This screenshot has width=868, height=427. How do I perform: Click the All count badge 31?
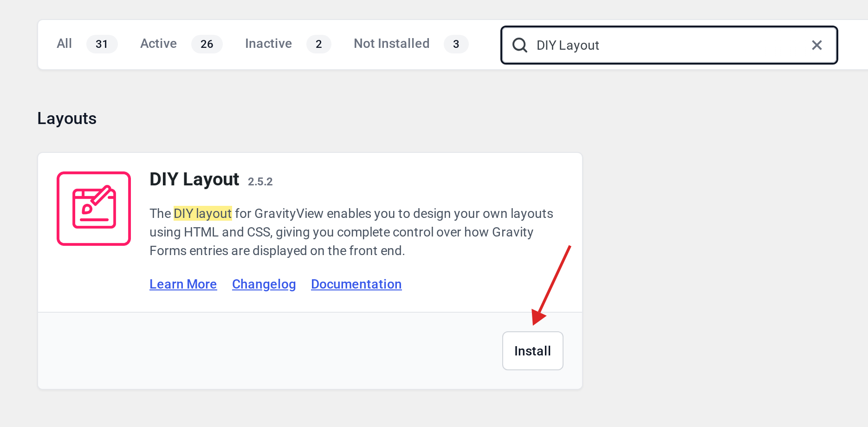click(102, 44)
